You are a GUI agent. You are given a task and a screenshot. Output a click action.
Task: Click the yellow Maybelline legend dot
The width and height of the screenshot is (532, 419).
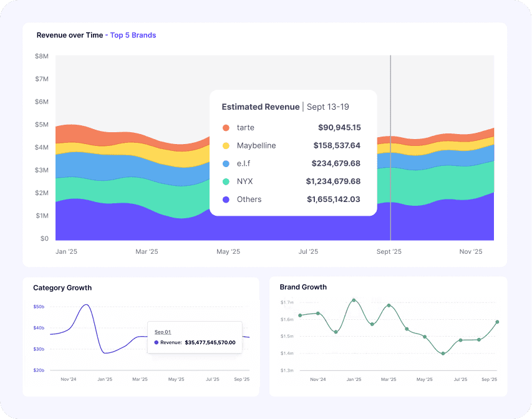[226, 146]
